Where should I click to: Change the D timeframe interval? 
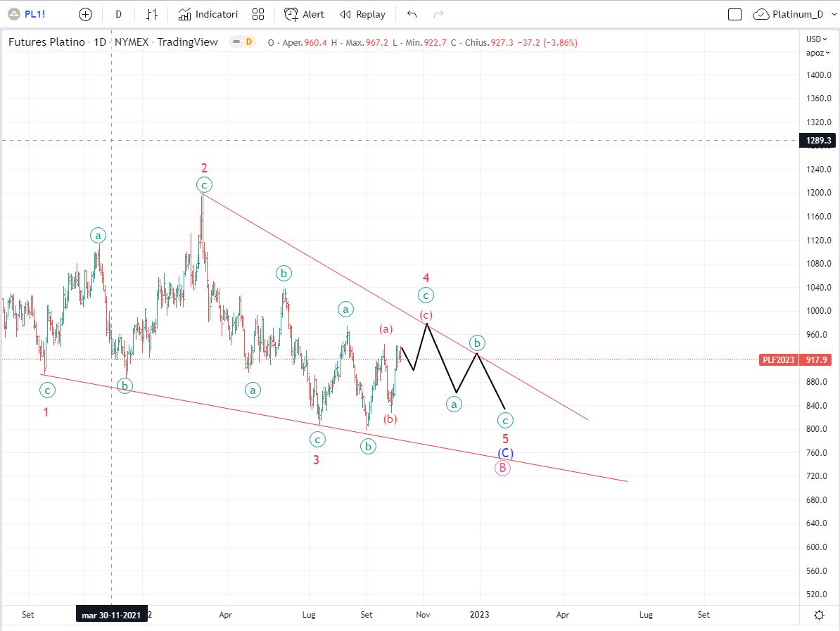coord(118,15)
